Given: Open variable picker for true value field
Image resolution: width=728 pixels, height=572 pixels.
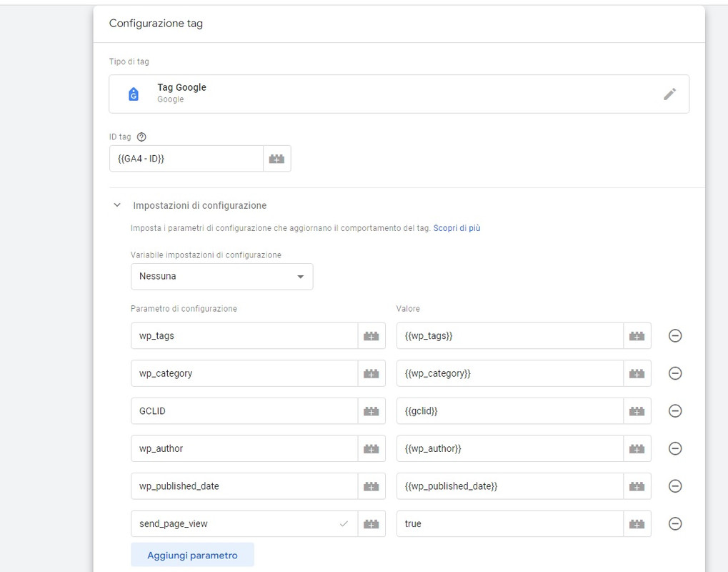Looking at the screenshot, I should [x=637, y=523].
